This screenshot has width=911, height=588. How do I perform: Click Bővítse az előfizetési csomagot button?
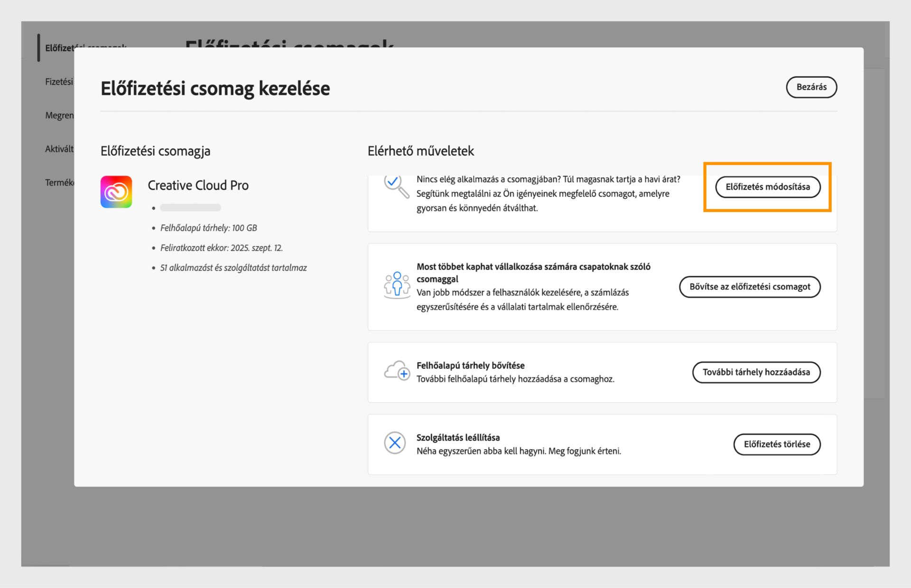click(749, 287)
